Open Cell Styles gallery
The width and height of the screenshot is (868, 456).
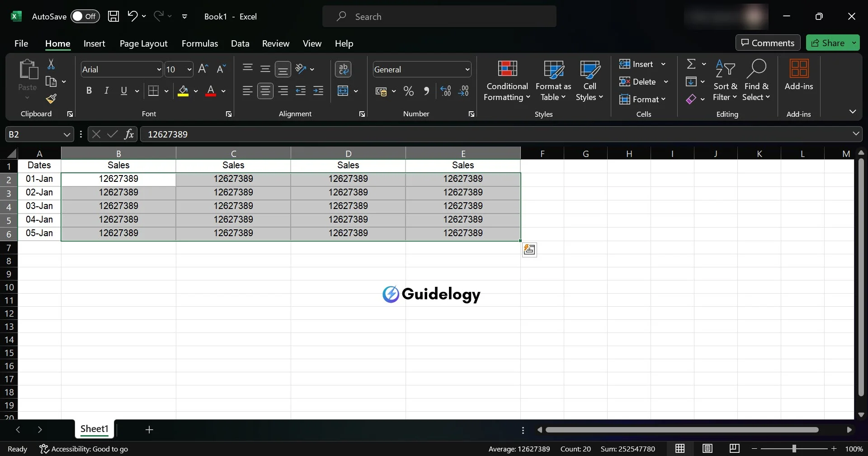pos(590,81)
